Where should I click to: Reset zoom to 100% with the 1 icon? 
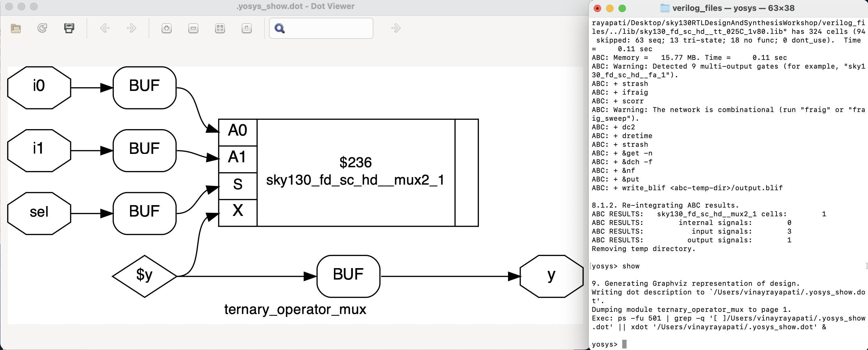click(x=246, y=28)
